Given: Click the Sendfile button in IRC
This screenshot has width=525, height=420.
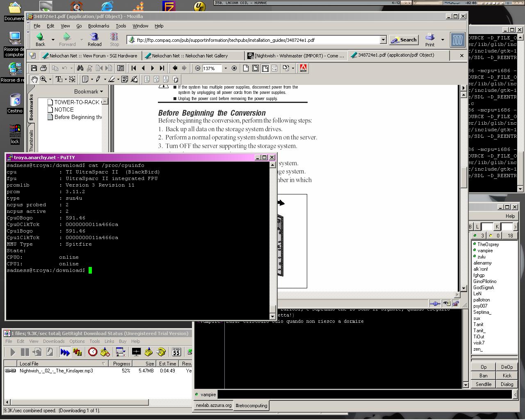Looking at the screenshot, I should 484,384.
